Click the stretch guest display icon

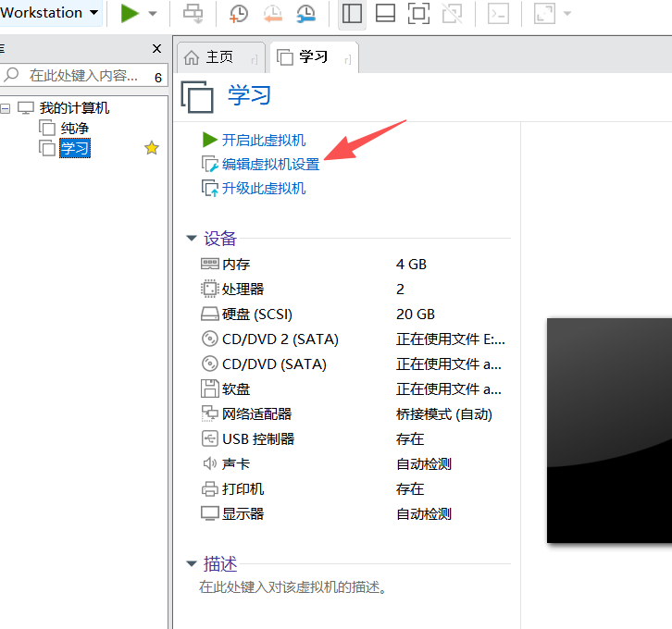coord(544,14)
